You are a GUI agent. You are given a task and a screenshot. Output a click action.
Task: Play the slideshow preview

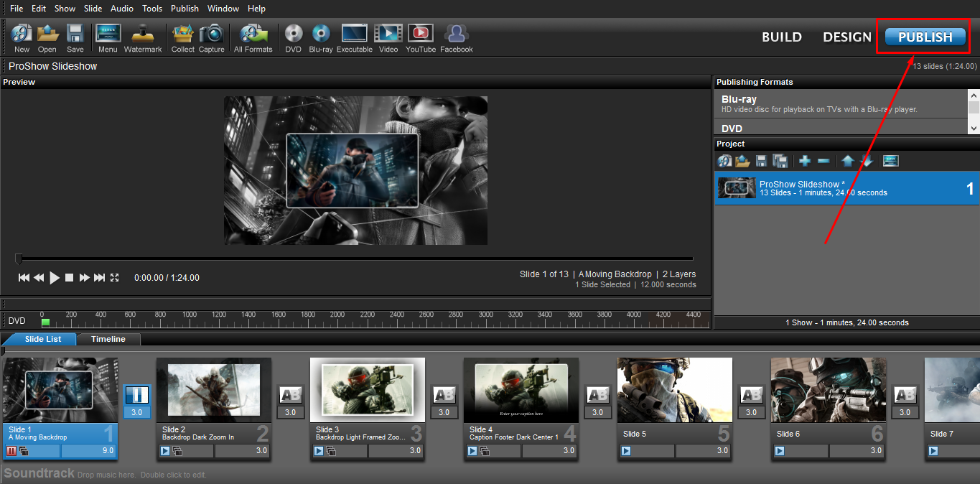click(55, 278)
